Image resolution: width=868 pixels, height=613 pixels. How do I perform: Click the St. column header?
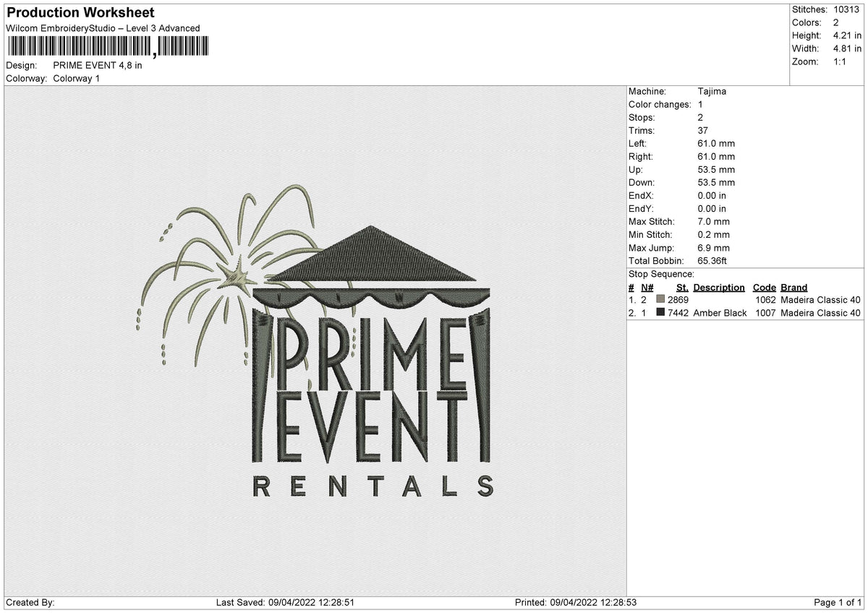[681, 287]
